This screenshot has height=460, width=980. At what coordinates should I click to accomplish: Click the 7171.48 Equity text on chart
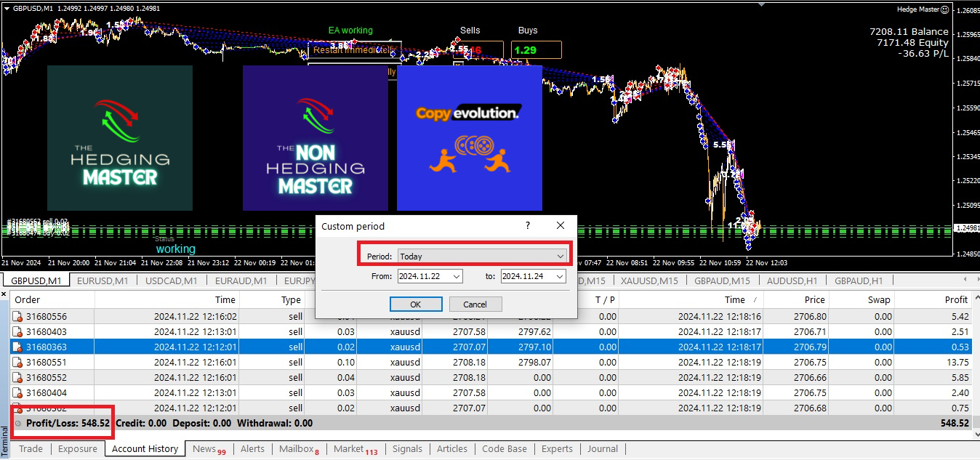point(912,43)
